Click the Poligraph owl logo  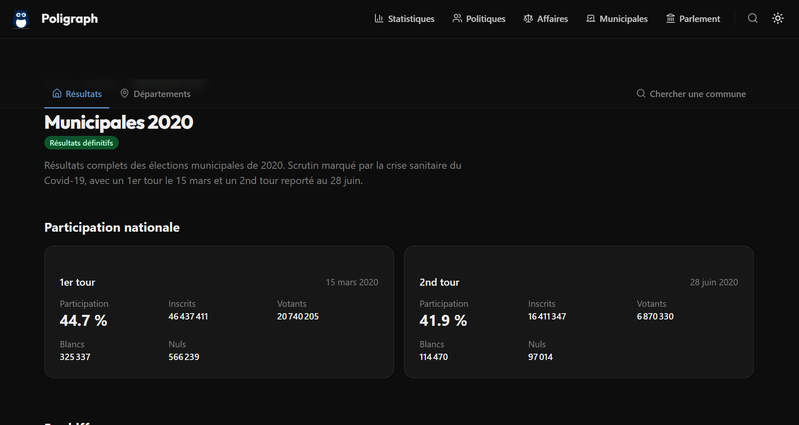click(21, 19)
